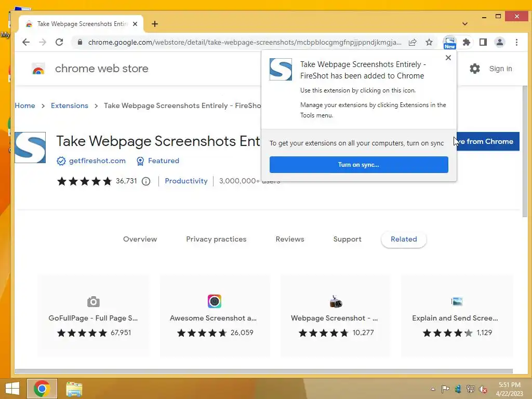Viewport: 532px width, 399px height.
Task: Open the FireShot extension icon marked New
Action: point(449,43)
